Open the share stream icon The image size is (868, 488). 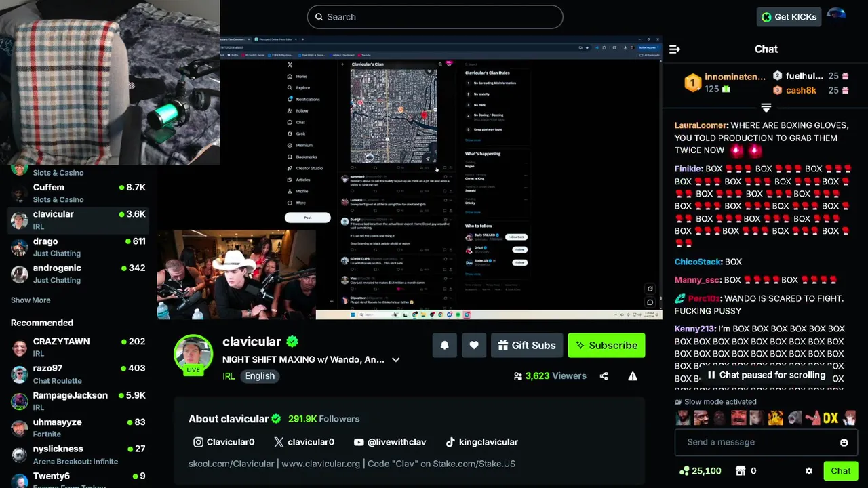tap(604, 375)
